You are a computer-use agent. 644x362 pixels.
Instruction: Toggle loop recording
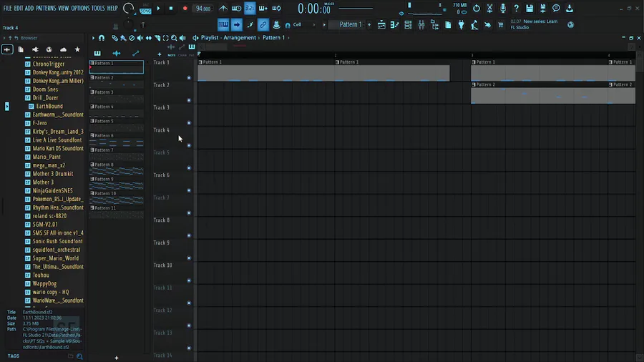pos(276,8)
